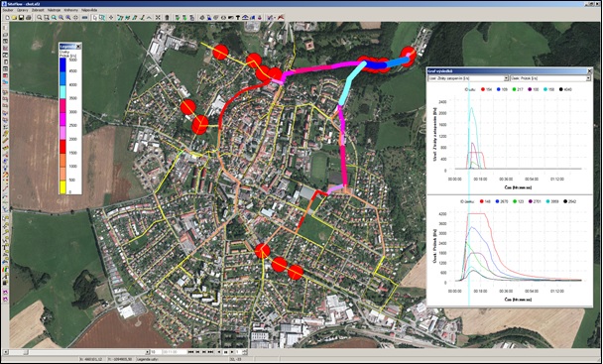Open the right Průtok dropdown in graph panel
This screenshot has width=603, height=364.
[550, 78]
